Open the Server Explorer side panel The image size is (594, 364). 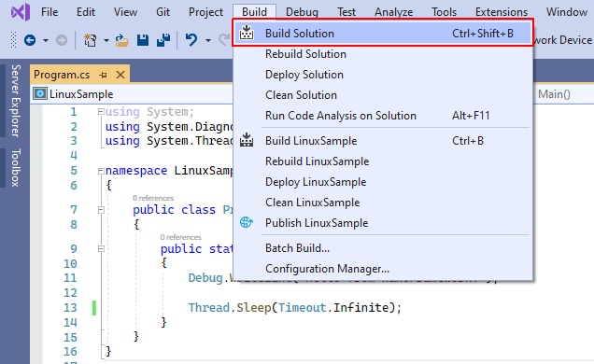[x=15, y=100]
